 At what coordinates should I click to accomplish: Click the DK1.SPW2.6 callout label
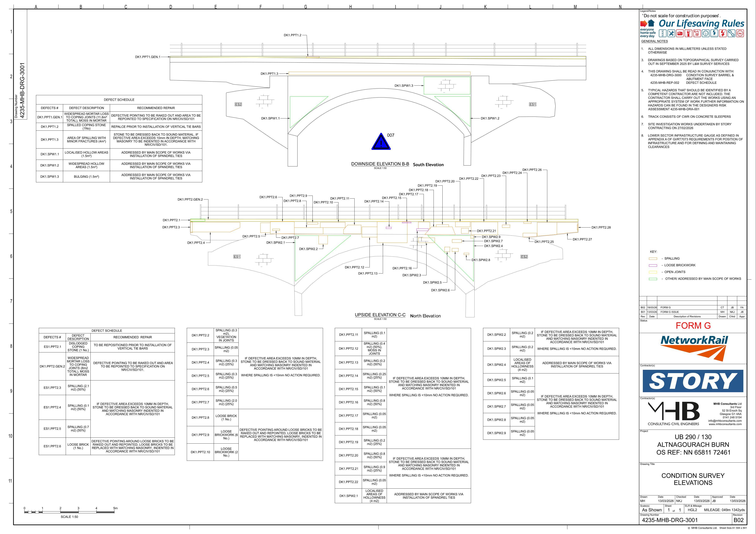click(440, 290)
